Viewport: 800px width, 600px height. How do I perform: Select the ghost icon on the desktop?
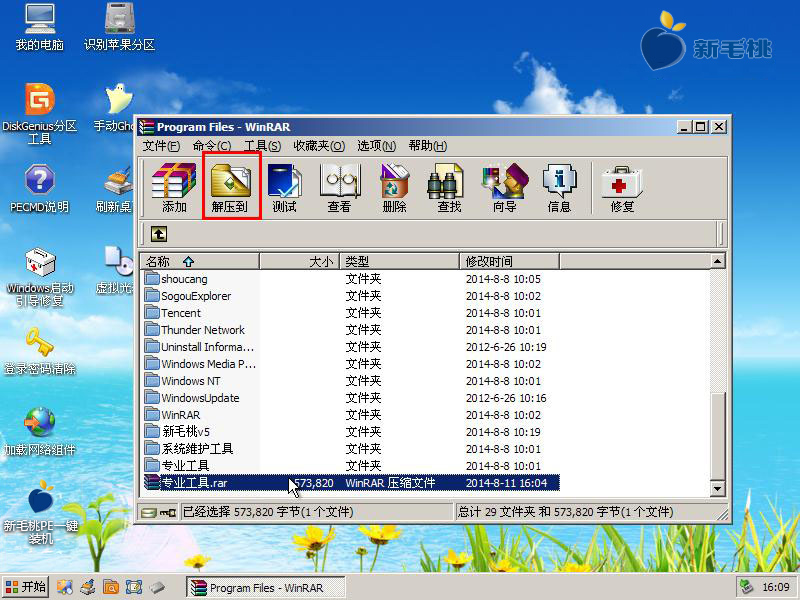(119, 99)
